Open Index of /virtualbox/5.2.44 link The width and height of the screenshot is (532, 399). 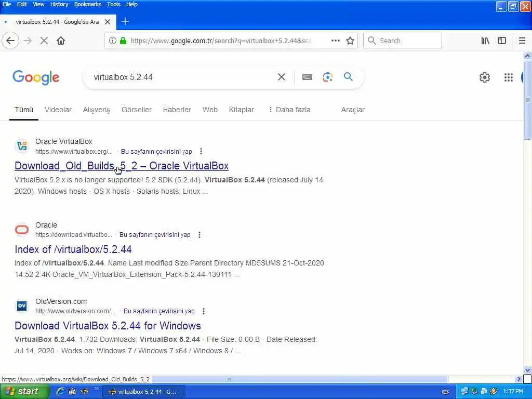[x=73, y=249]
